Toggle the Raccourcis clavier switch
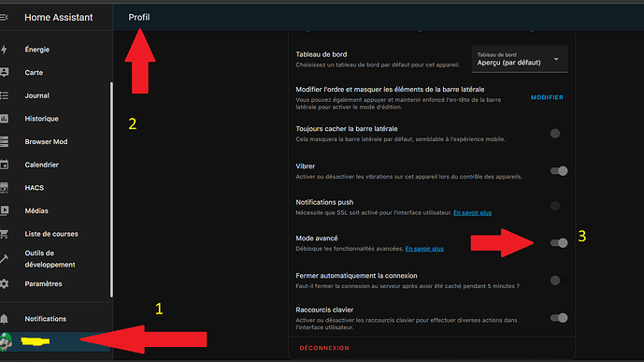Image resolution: width=644 pixels, height=362 pixels. 559,318
